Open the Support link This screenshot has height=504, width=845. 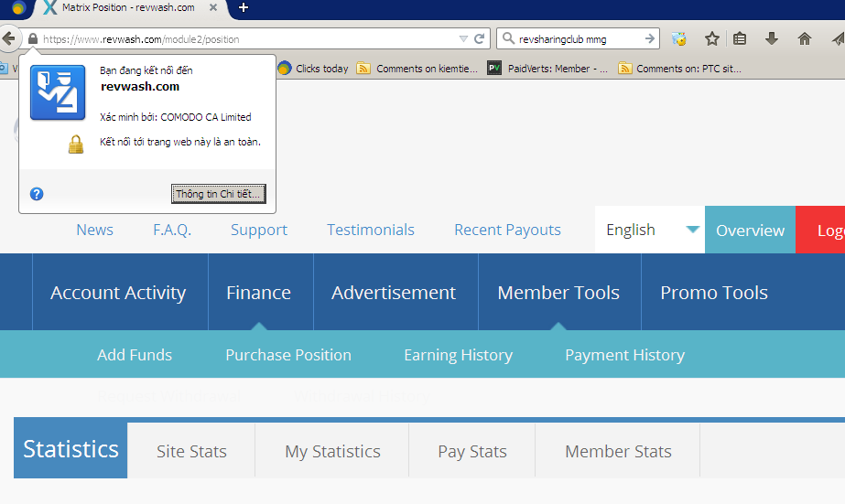pyautogui.click(x=259, y=230)
